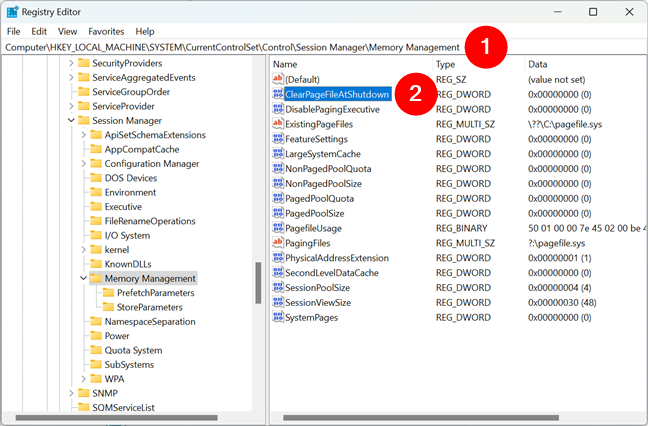Click the Session Manager folder icon

(x=84, y=120)
